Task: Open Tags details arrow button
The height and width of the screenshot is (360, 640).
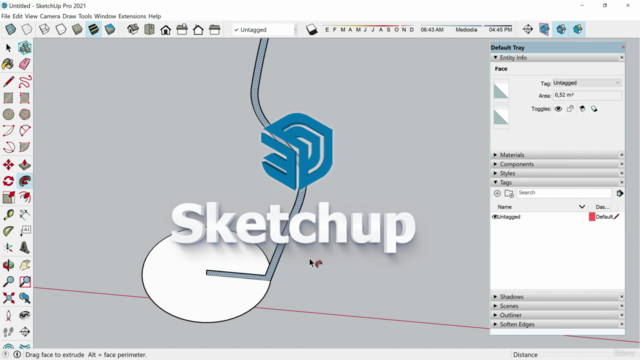Action: [620, 193]
